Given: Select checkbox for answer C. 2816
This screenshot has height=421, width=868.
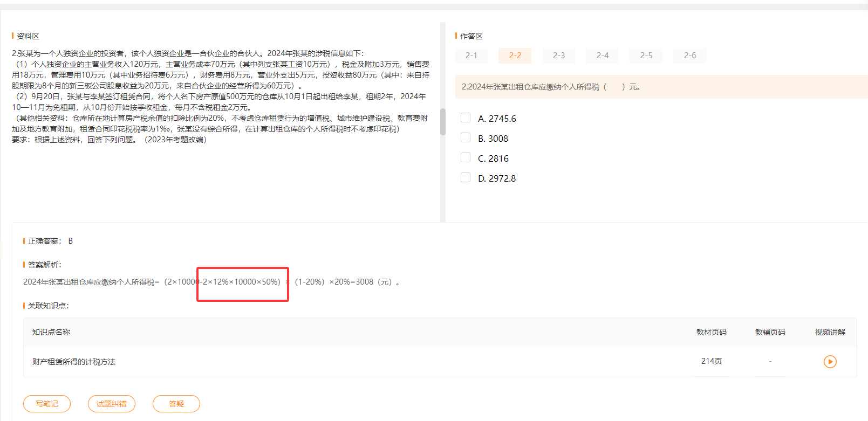Looking at the screenshot, I should click(x=466, y=158).
